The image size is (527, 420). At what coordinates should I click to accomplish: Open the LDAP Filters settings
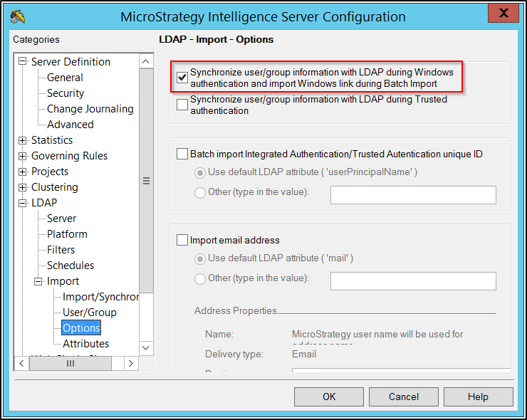coord(61,250)
